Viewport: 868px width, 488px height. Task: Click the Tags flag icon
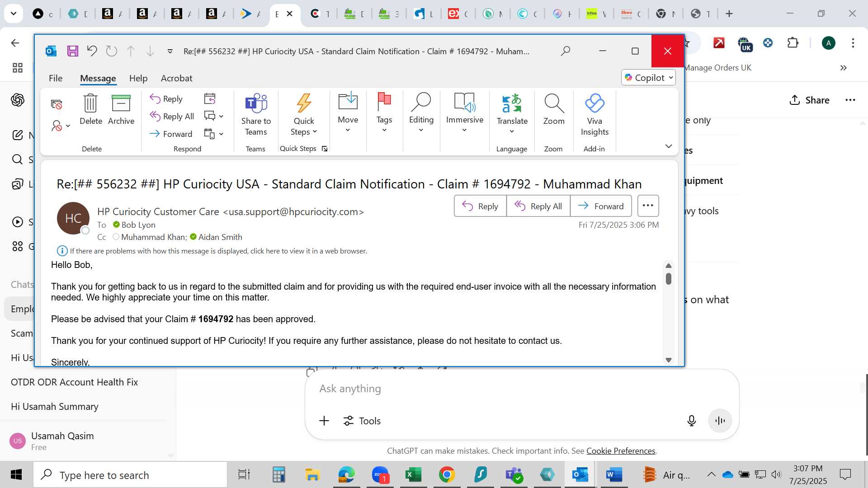point(384,102)
